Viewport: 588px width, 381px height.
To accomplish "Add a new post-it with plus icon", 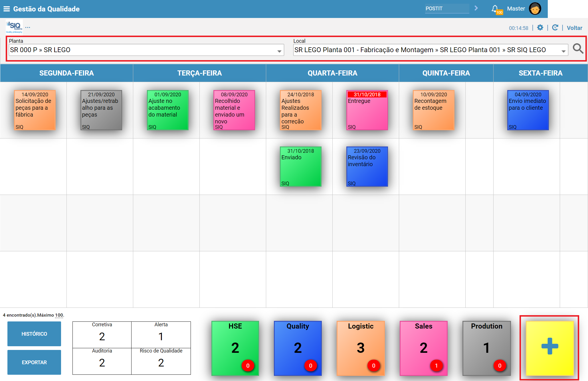I will click(x=549, y=348).
